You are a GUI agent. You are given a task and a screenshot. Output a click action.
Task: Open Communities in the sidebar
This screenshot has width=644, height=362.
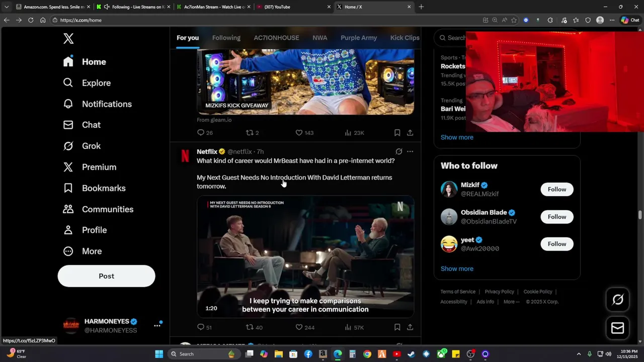point(99,209)
